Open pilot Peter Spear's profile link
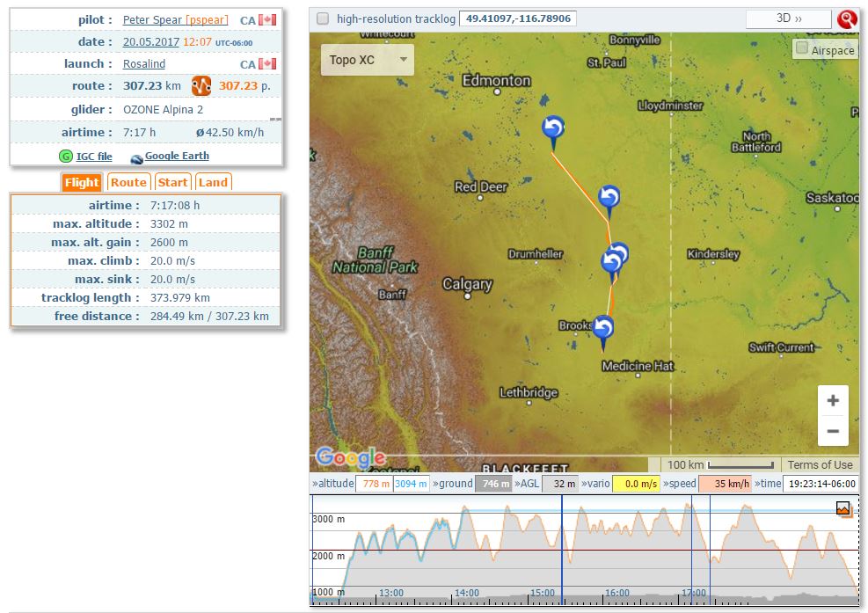This screenshot has height=613, width=868. pos(152,20)
